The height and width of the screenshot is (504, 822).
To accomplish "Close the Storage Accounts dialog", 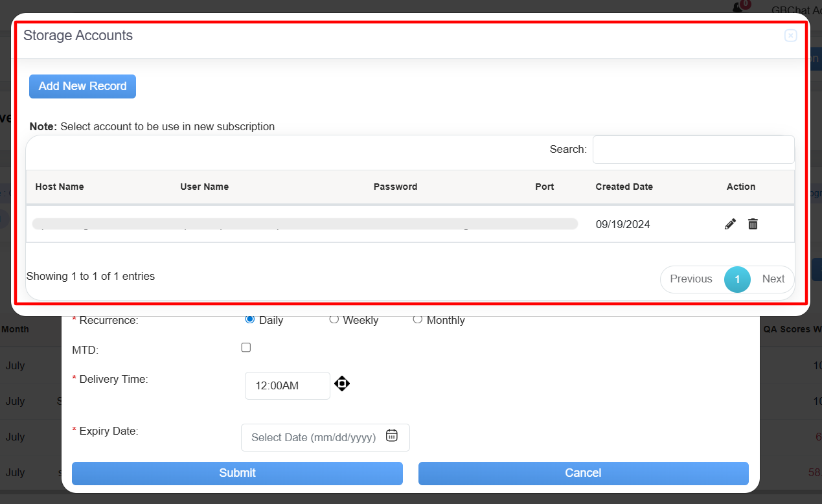I will pos(790,36).
